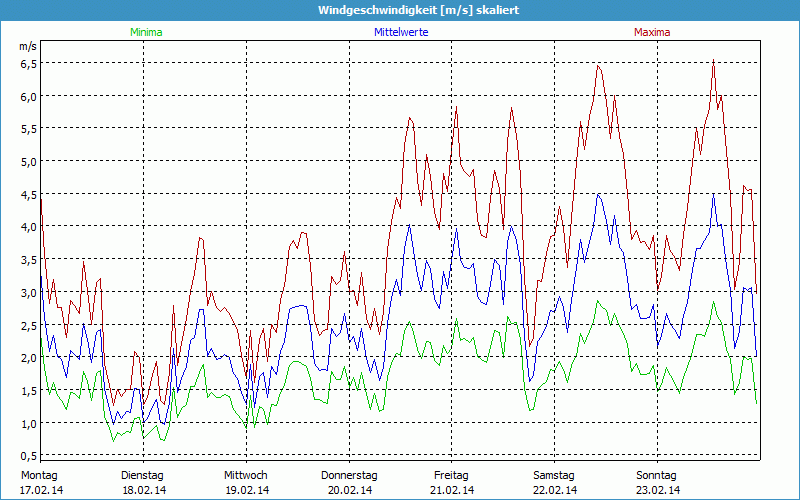Click the 1,5 y-axis value
The height and width of the screenshot is (500, 800).
[x=29, y=391]
